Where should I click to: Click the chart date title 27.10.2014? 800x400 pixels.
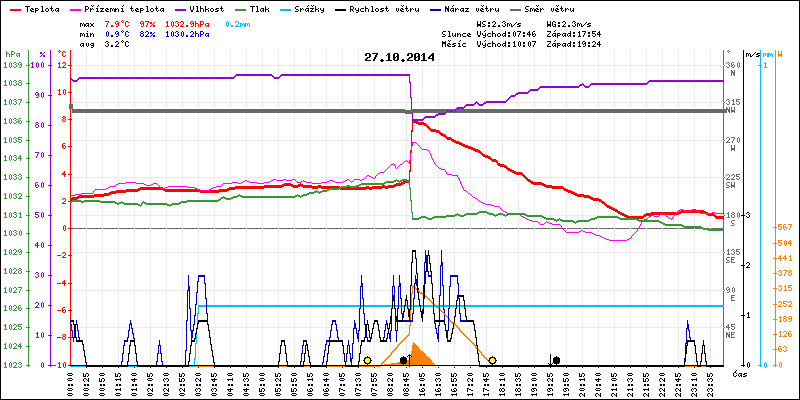[x=399, y=57]
